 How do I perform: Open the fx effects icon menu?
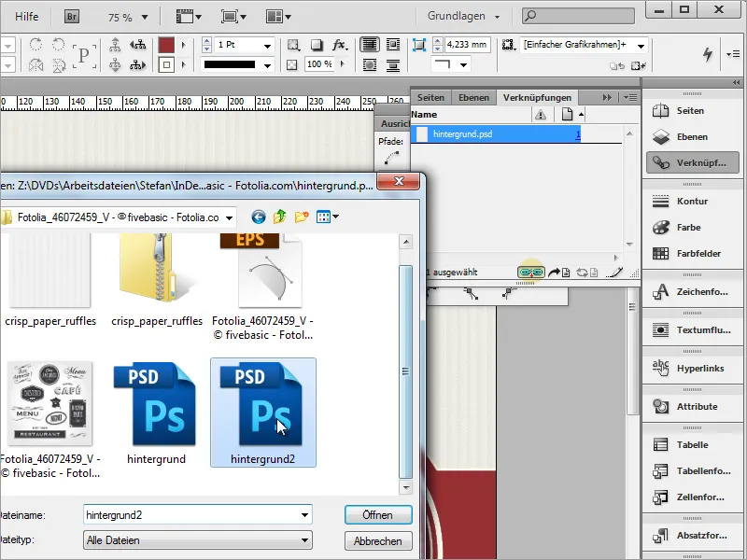click(x=340, y=45)
